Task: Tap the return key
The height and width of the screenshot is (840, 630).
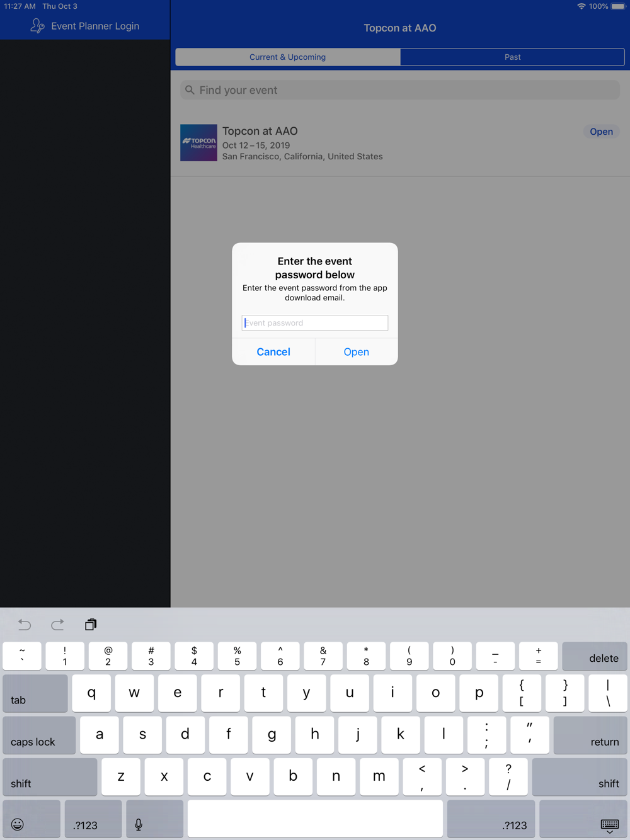Action: tap(590, 735)
